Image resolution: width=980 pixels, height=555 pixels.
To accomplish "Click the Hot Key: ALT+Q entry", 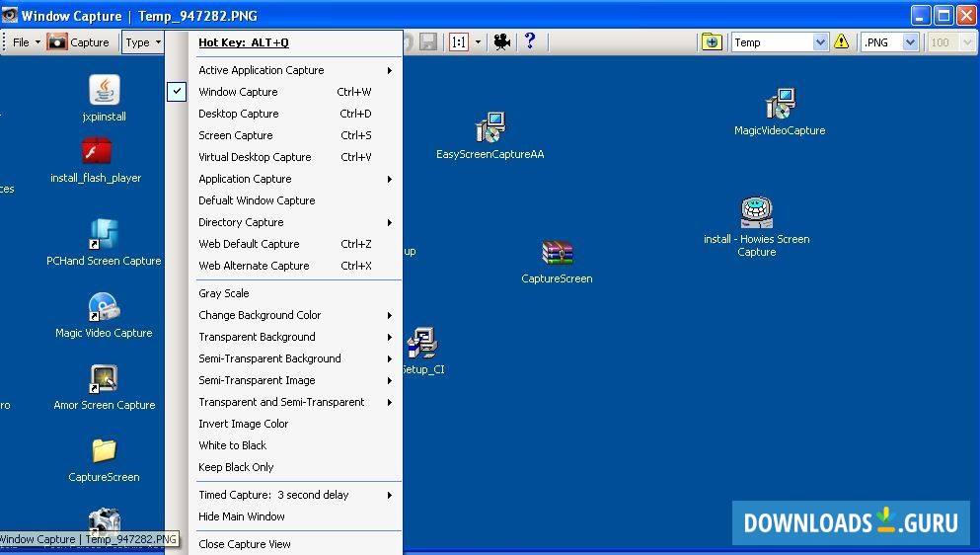I will (x=244, y=42).
